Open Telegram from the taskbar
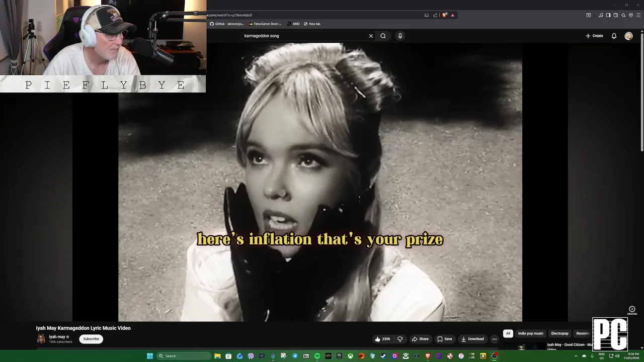This screenshot has height=362, width=644. tap(295, 356)
